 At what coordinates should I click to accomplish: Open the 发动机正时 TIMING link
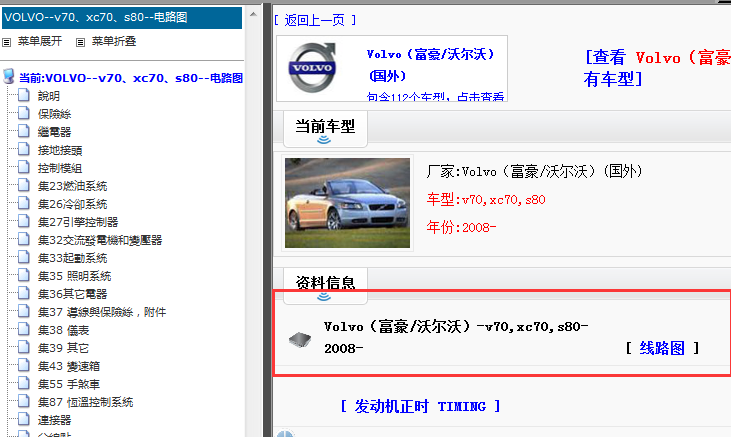tap(420, 406)
